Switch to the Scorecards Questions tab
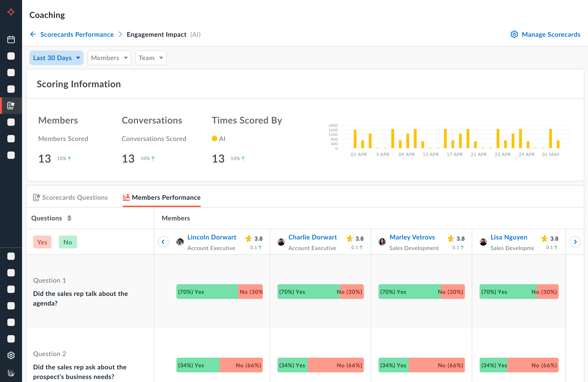 [71, 197]
